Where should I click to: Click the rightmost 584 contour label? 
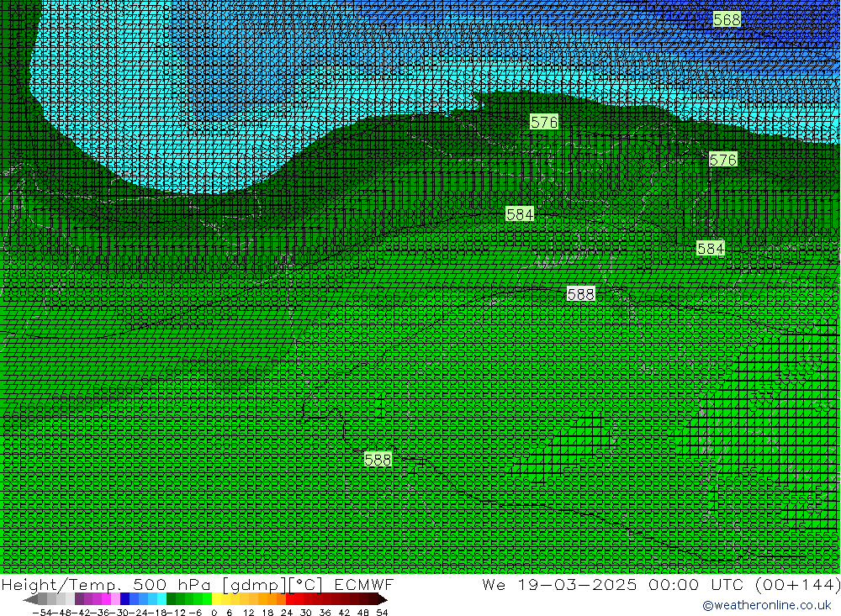[711, 248]
